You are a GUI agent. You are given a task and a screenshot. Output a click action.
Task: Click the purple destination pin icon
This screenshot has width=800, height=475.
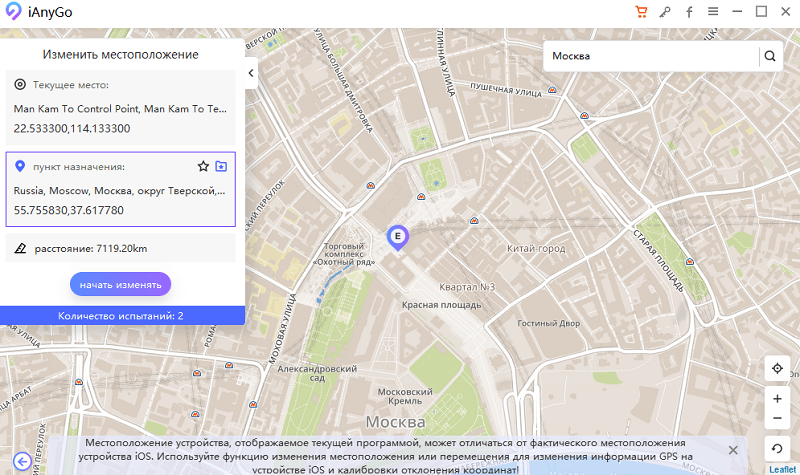[x=20, y=166]
